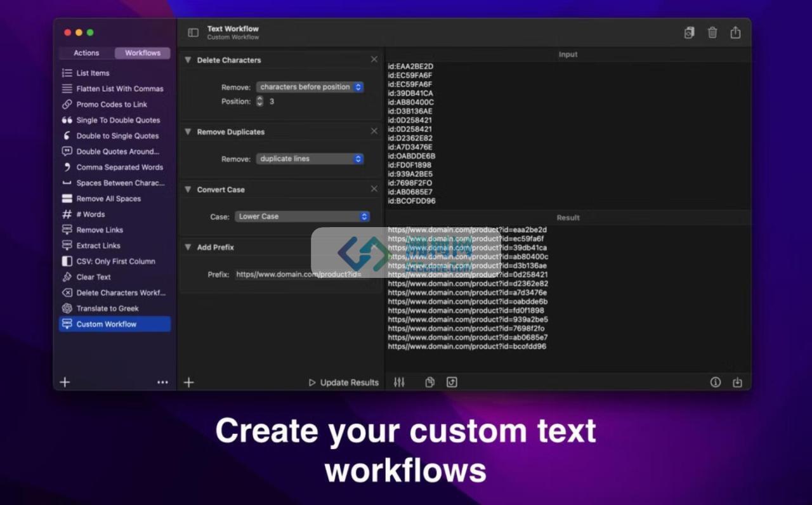Select the Custom Workflow item
This screenshot has width=812, height=505.
coord(115,324)
